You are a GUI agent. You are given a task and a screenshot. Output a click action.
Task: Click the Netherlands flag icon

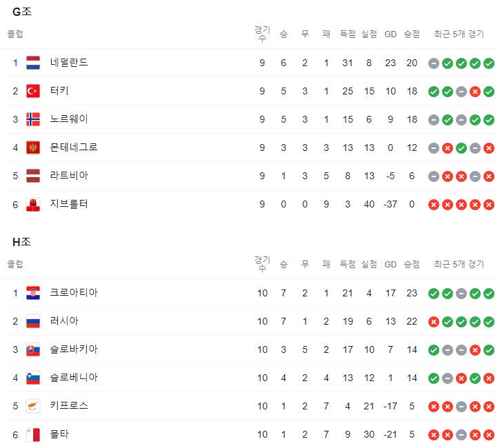(x=33, y=63)
